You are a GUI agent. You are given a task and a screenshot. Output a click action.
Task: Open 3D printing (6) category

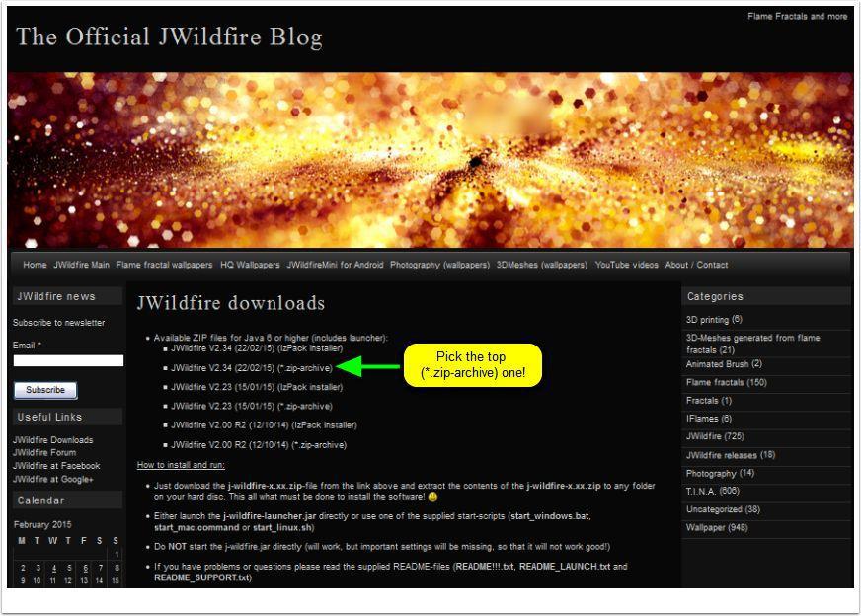(x=714, y=320)
